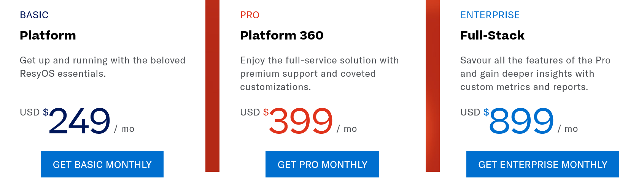The width and height of the screenshot is (644, 182).
Task: Select the Get Pro Monthly button
Action: pyautogui.click(x=322, y=164)
